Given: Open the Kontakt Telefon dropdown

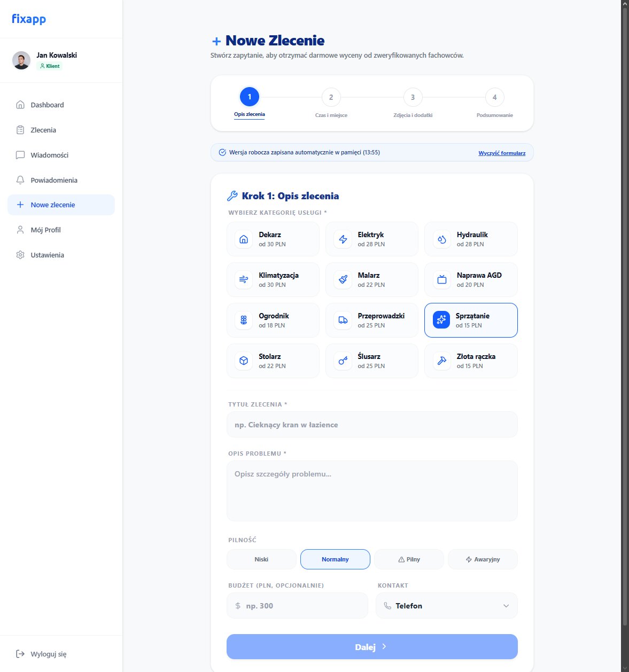Looking at the screenshot, I should click(447, 606).
